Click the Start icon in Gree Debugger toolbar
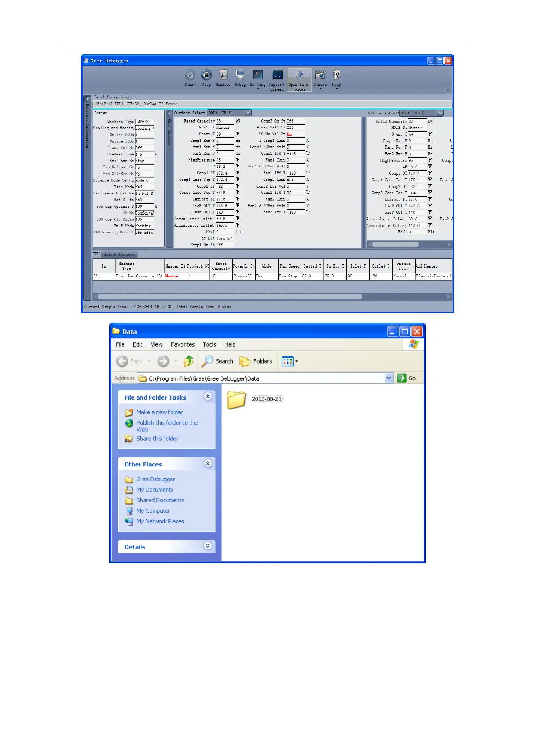The image size is (535, 756). coord(190,75)
